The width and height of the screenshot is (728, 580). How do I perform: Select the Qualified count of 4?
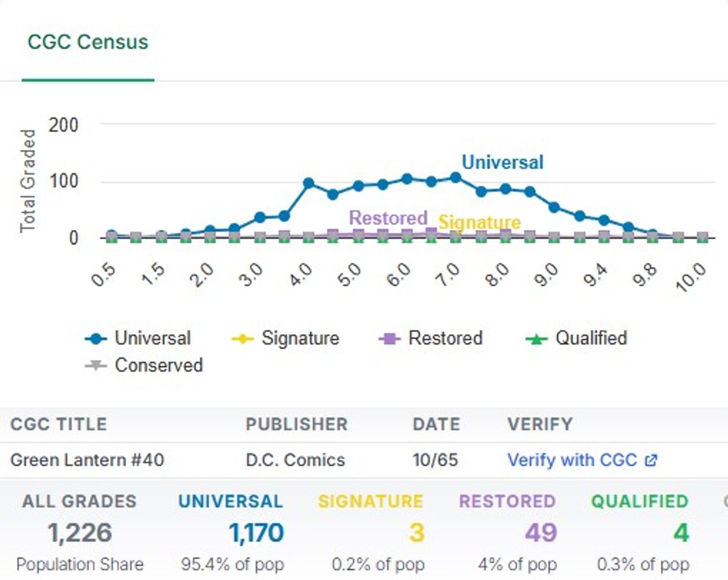[681, 533]
